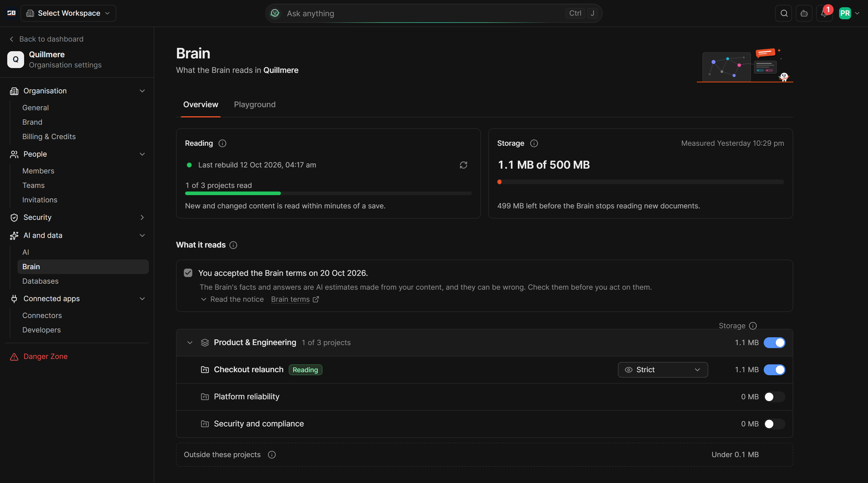Click Outside these projects info icon
Screen dimensions: 868x483
coord(272,455)
